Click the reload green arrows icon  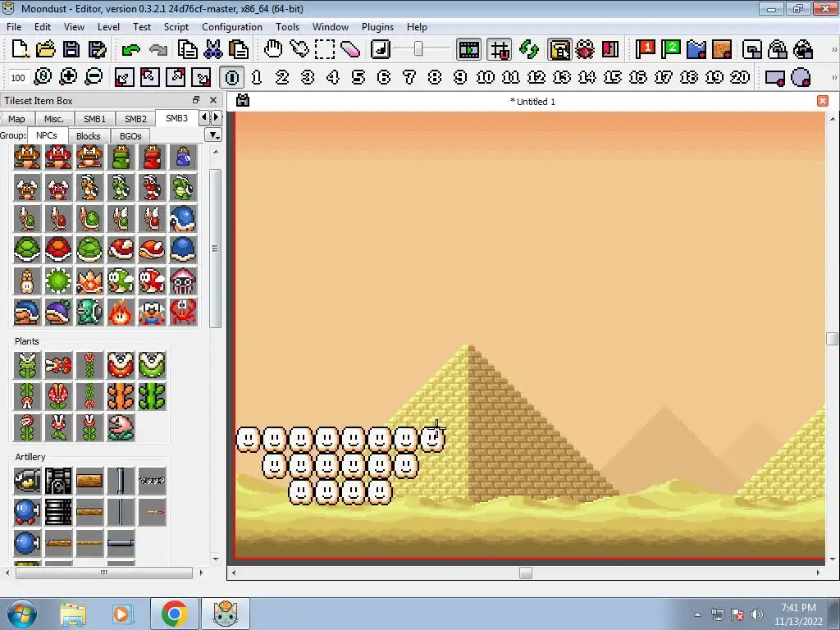(529, 50)
